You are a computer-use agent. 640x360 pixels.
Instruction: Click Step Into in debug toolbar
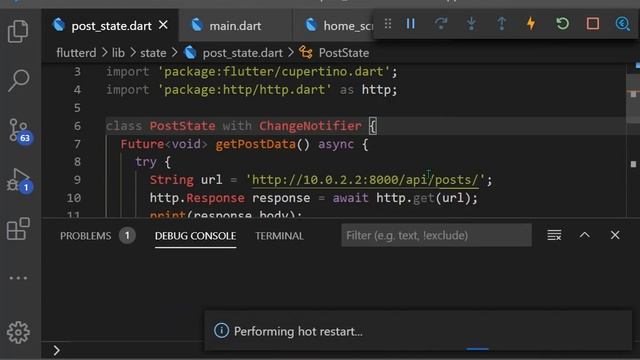(x=471, y=24)
